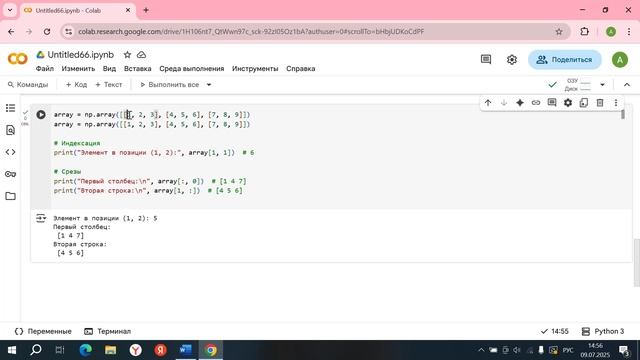Delete the cell with trash icon
Image resolution: width=640 pixels, height=360 pixels.
click(600, 103)
